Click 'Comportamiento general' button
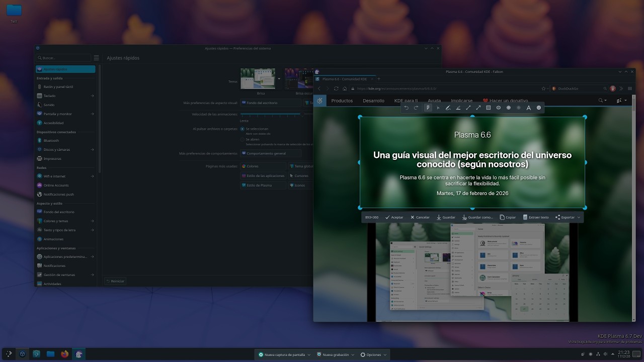 pyautogui.click(x=271, y=153)
